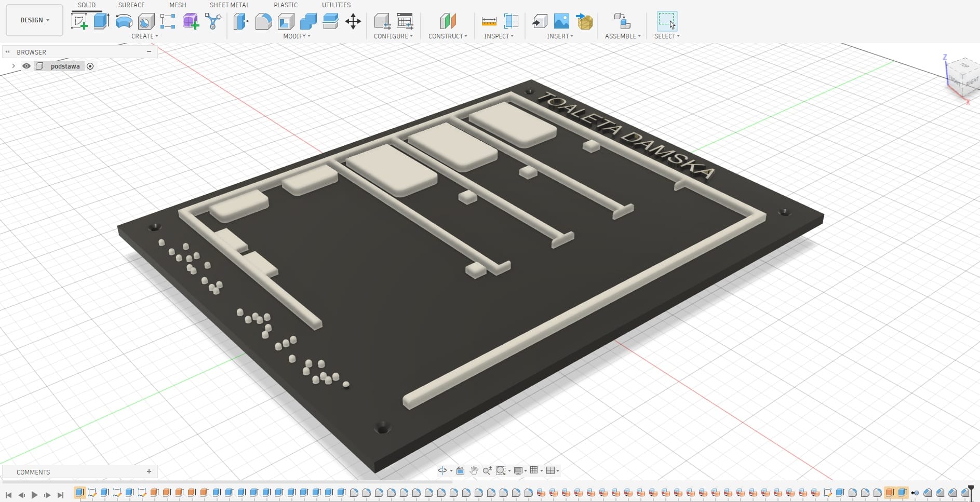
Task: Select the Extrude tool
Action: coord(101,21)
